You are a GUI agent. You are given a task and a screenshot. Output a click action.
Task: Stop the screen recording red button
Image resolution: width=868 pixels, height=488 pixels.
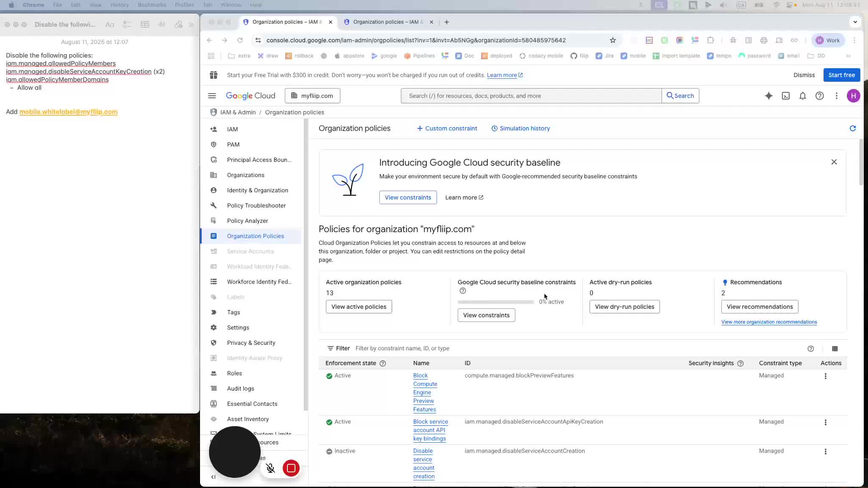click(x=291, y=468)
